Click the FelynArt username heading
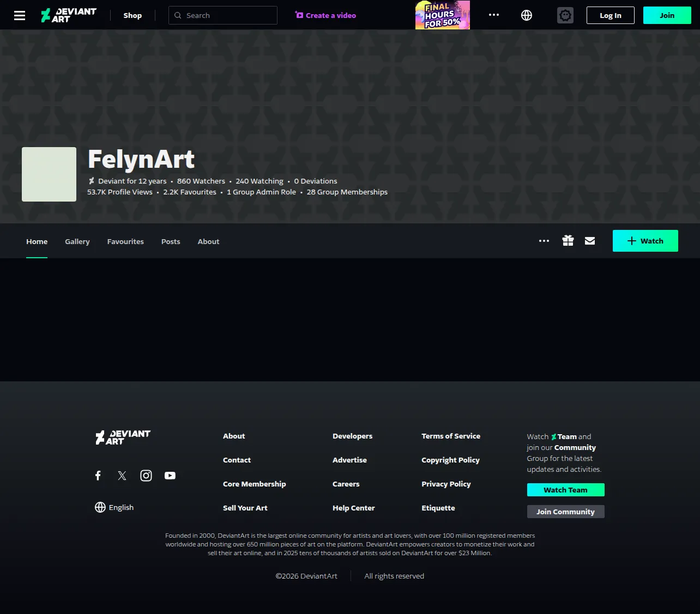Viewport: 700px width, 614px height. coord(141,159)
